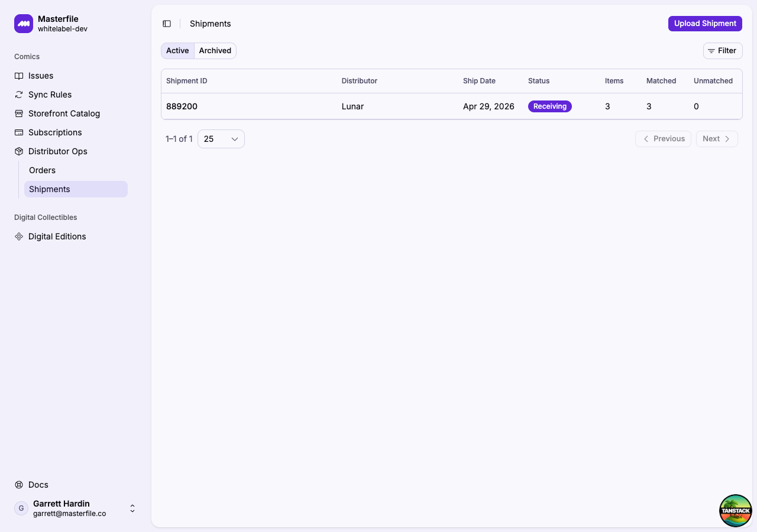Click the Sync Rules refresh icon
Image resolution: width=757 pixels, height=532 pixels.
(x=19, y=95)
